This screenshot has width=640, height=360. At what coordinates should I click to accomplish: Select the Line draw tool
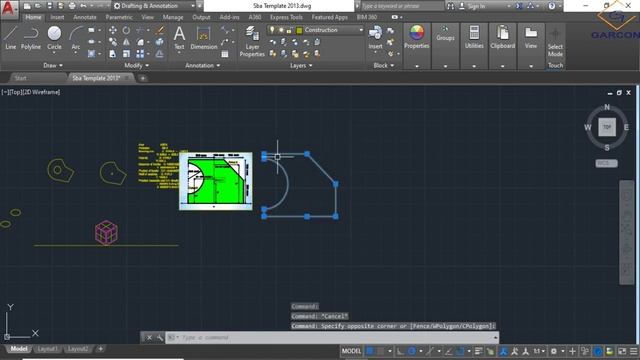click(11, 38)
